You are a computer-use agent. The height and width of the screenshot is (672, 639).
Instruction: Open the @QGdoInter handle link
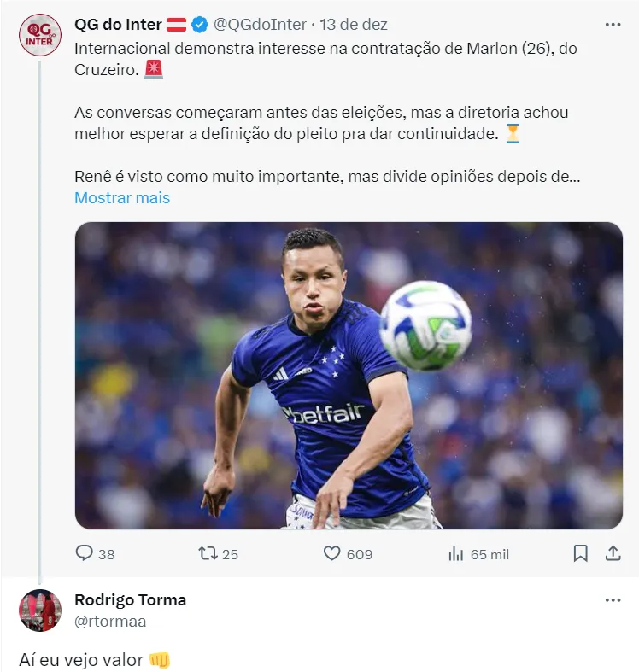pyautogui.click(x=260, y=25)
